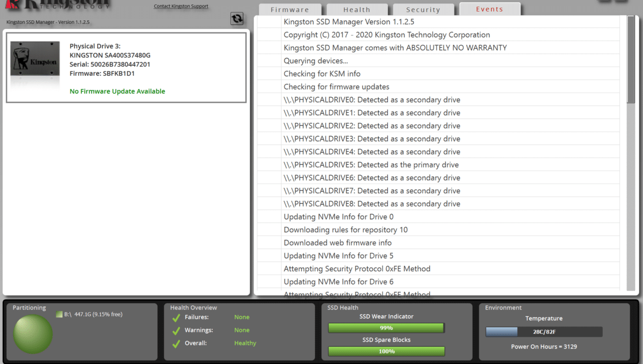Select the PHYSICALDRIVE8 secondary drive event
The image size is (643, 364).
click(439, 204)
